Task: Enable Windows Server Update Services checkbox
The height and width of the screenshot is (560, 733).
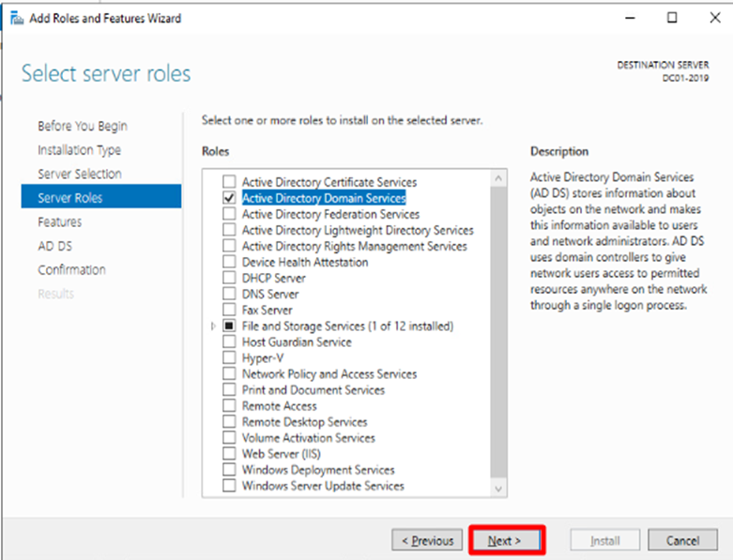Action: (229, 485)
